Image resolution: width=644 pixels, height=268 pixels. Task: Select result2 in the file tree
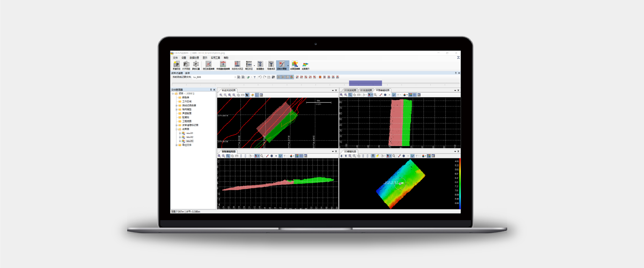point(190,137)
